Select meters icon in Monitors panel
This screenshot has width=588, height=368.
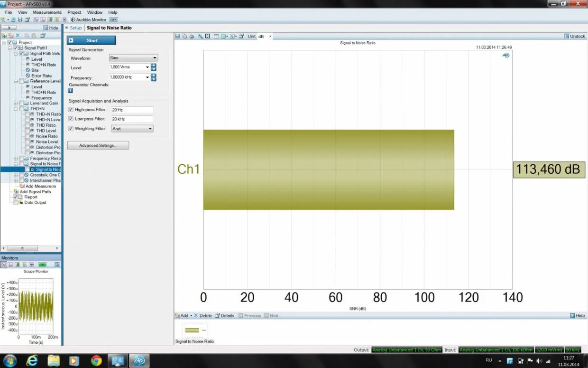(17, 264)
